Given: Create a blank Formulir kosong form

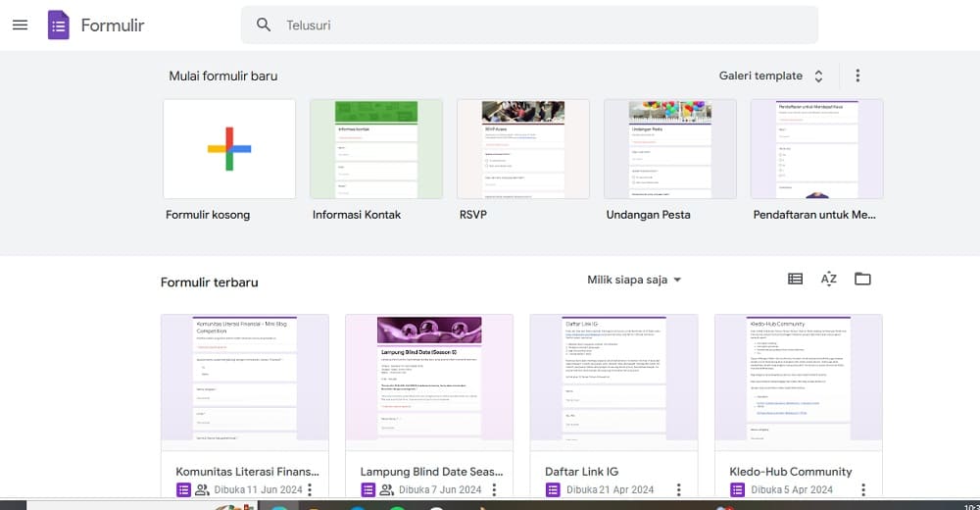Looking at the screenshot, I should pos(229,149).
